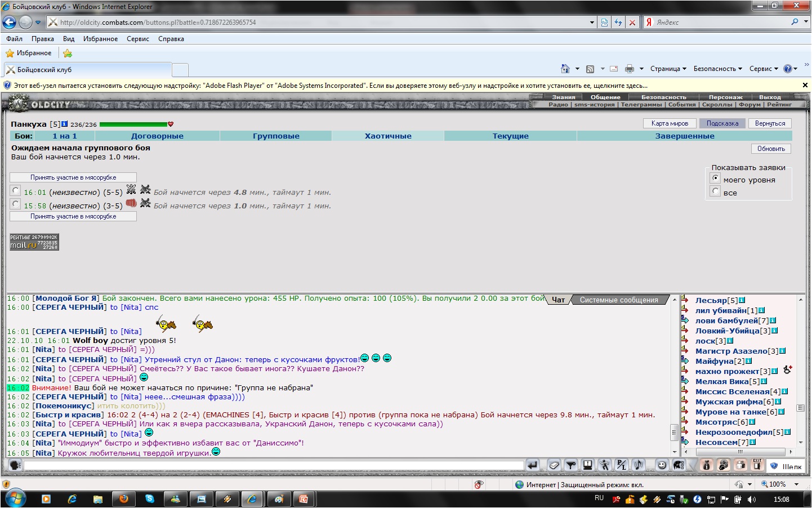The width and height of the screenshot is (812, 508).
Task: Switch to the Хаотичные battles tab
Action: pos(388,136)
